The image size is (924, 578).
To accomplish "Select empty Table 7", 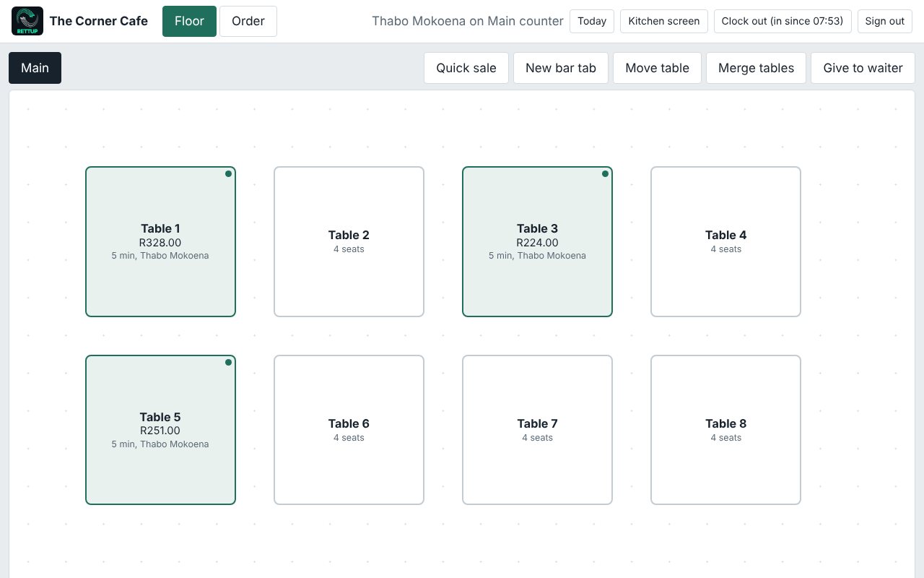I will [537, 430].
